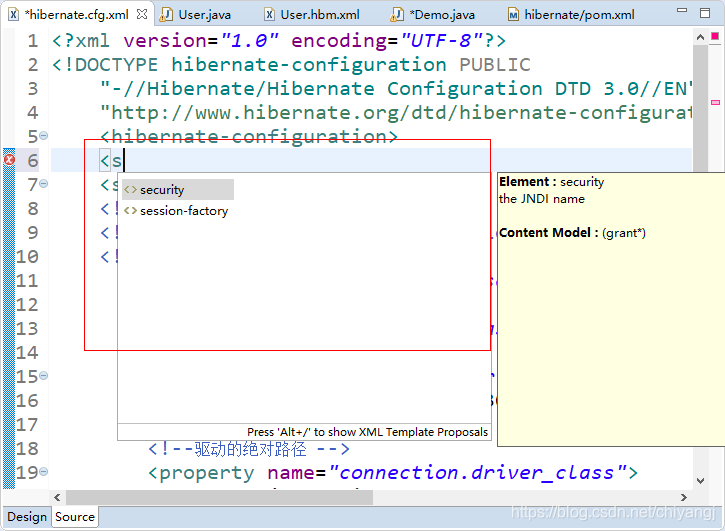Minimize the editor area

682,10
